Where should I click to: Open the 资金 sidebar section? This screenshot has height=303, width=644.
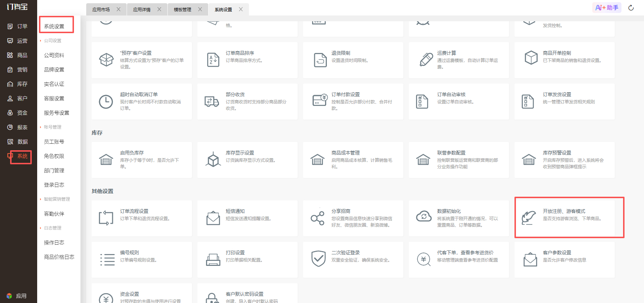tap(17, 113)
